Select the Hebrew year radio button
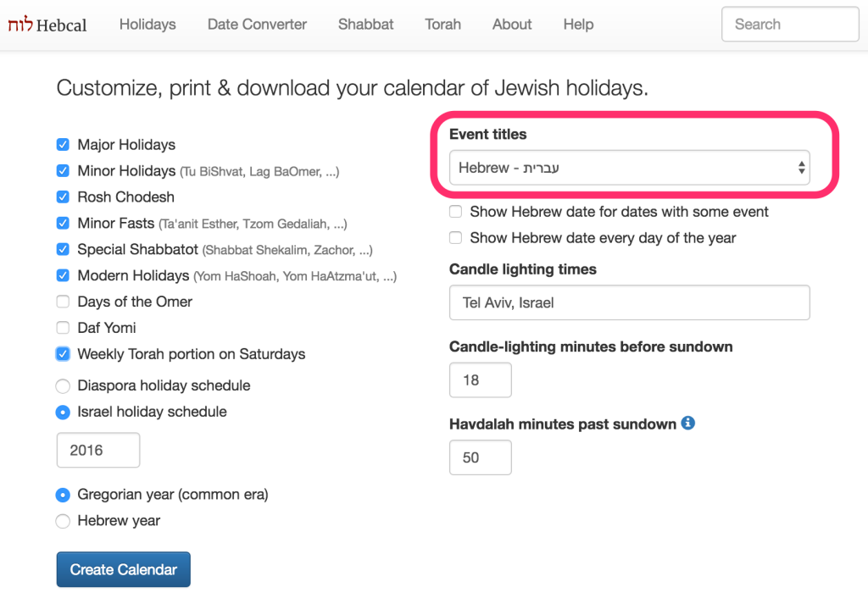 tap(63, 521)
